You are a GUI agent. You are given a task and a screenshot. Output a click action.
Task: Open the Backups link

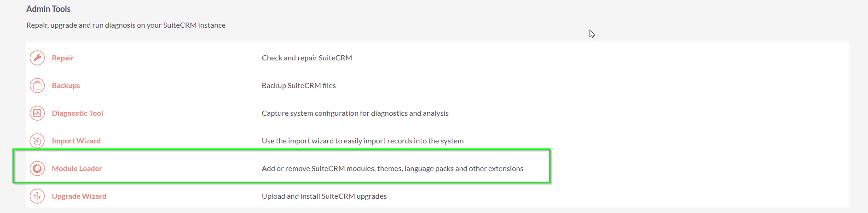tap(66, 86)
